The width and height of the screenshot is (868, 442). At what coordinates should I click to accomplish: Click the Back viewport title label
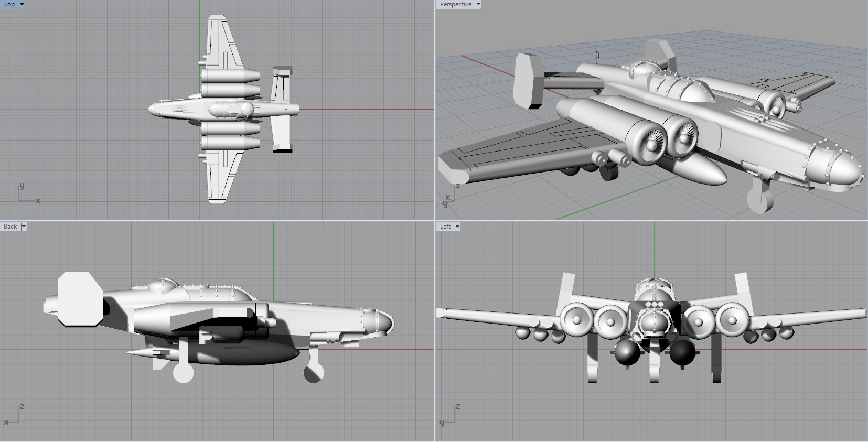10,227
